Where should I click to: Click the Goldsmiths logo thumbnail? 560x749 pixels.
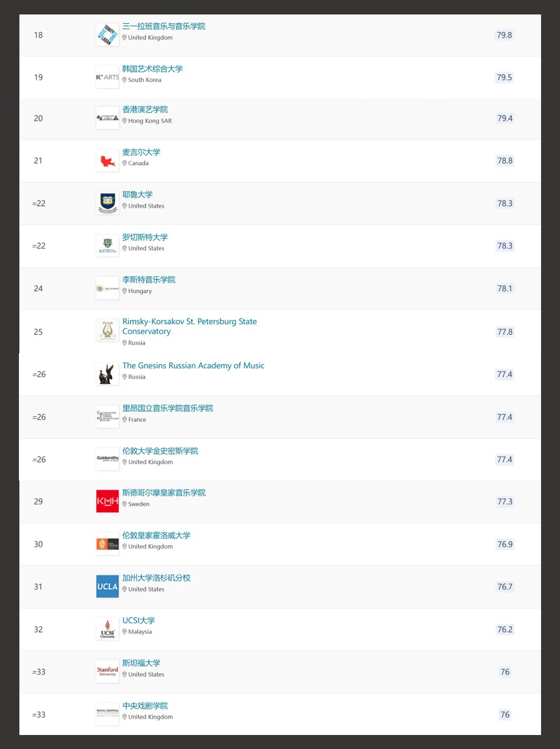point(107,459)
